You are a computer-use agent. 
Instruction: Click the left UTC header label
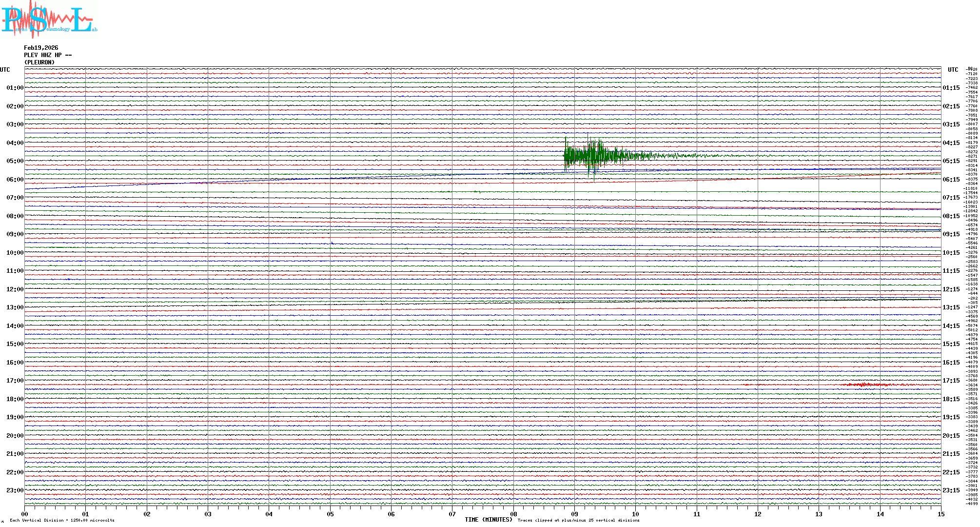tap(5, 70)
